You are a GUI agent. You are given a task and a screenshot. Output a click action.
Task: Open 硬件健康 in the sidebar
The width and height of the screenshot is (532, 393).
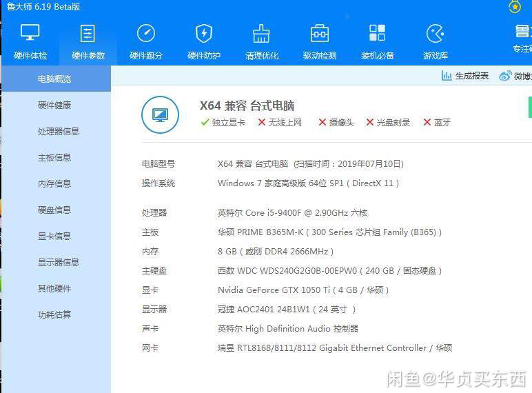54,105
